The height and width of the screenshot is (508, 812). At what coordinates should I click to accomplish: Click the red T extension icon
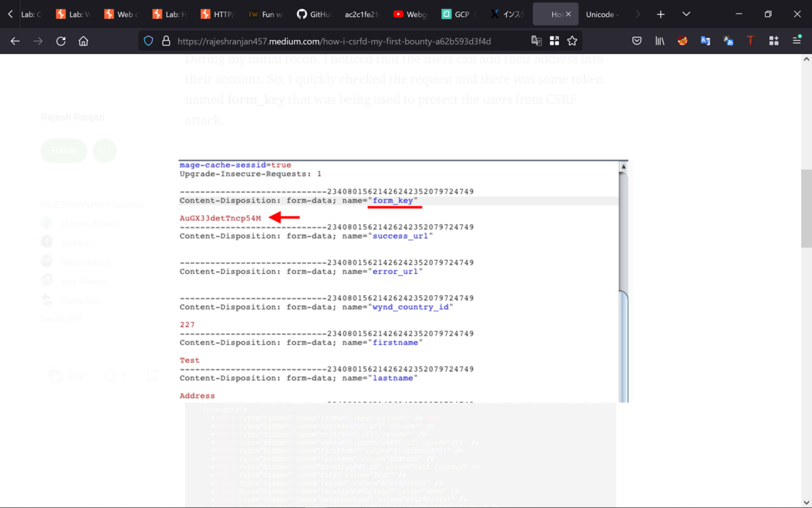pyautogui.click(x=750, y=41)
